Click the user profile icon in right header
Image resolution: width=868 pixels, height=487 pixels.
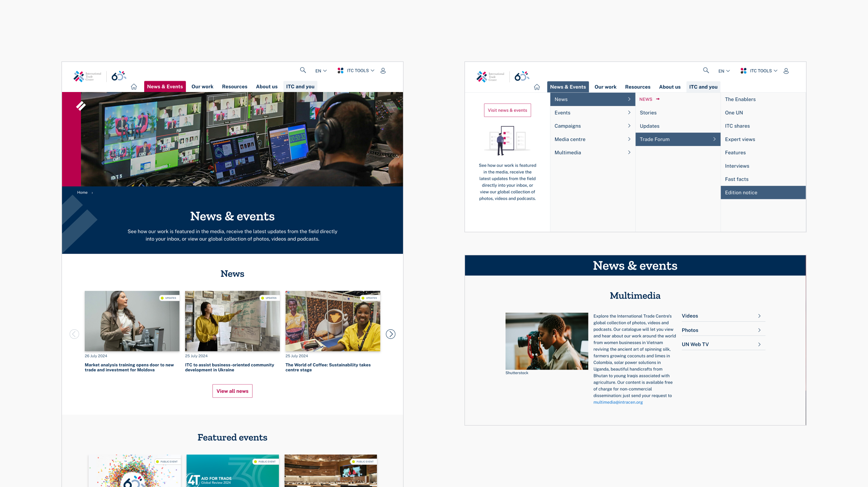(x=786, y=71)
